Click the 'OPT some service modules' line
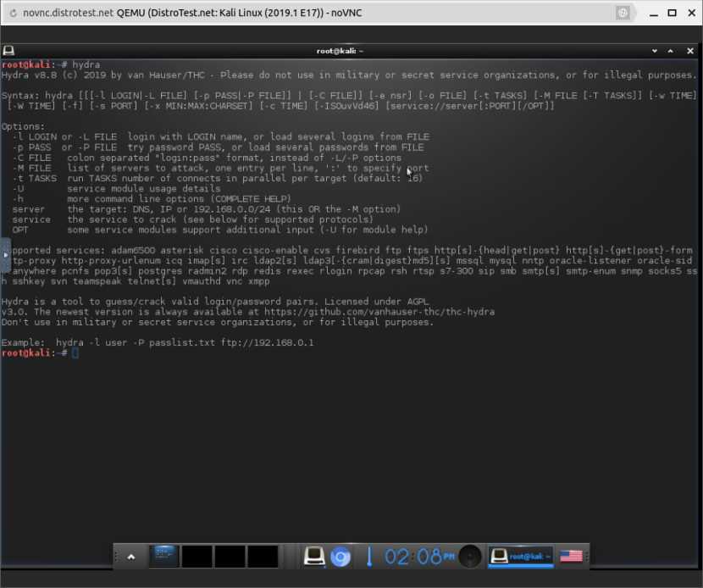 pyautogui.click(x=220, y=230)
